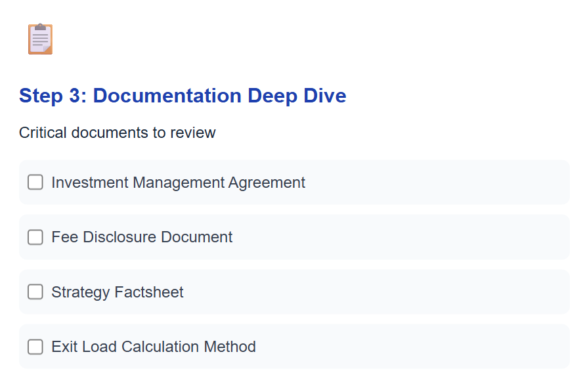The image size is (585, 392).
Task: Click the Critical documents to review subtitle
Action: [x=117, y=132]
